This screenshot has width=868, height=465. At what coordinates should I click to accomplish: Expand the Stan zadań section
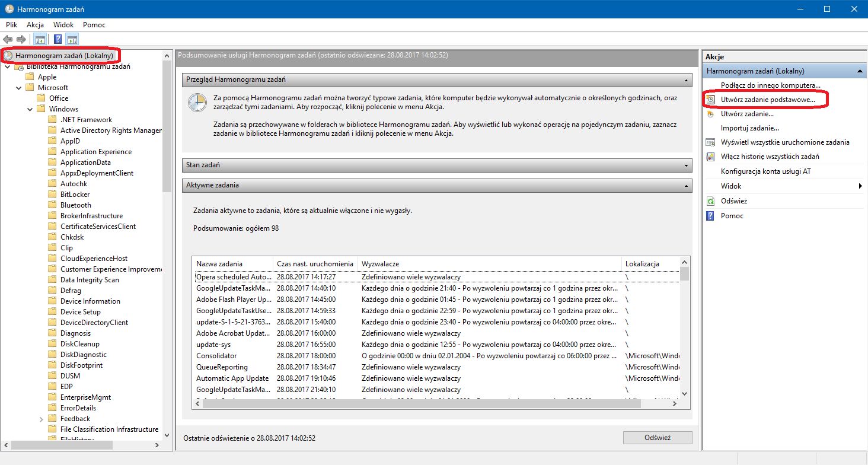point(686,165)
